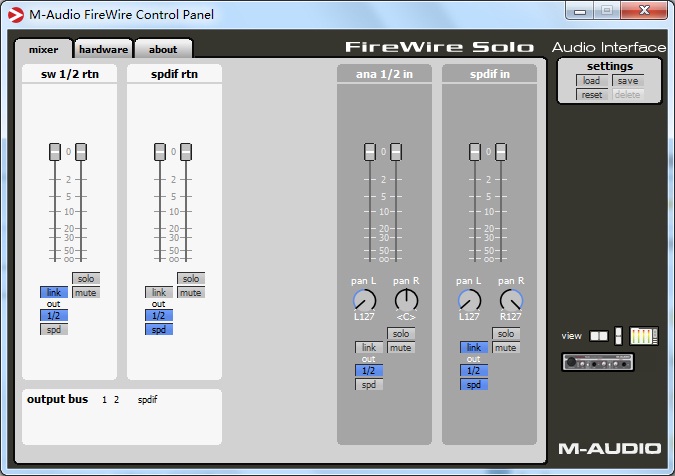Click the FireWire Solo device image
Screen dimensions: 675x476
(598, 362)
